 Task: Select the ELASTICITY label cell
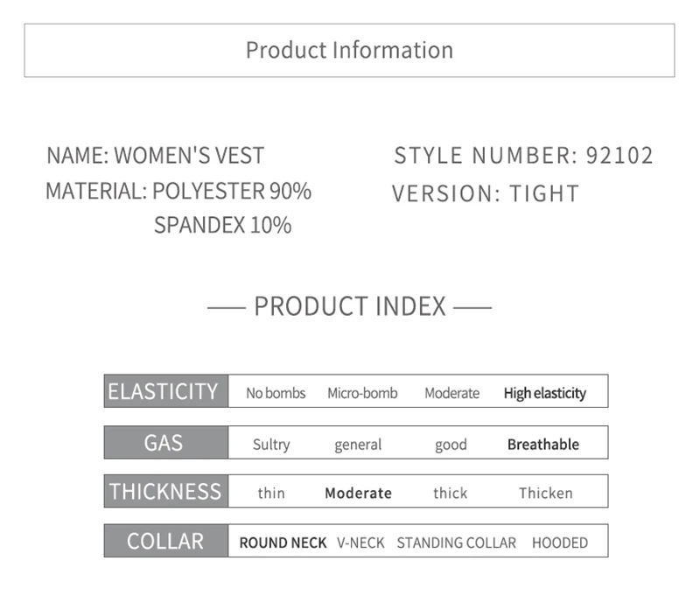click(x=166, y=391)
